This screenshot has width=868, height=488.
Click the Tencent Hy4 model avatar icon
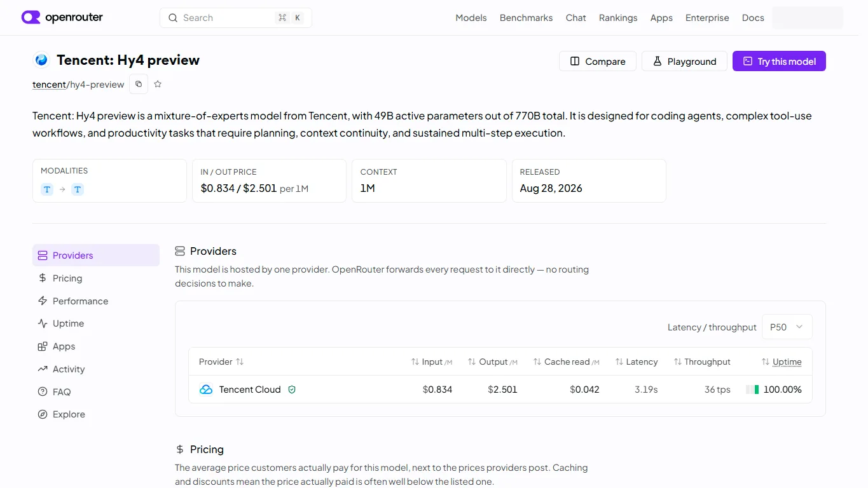coord(41,60)
